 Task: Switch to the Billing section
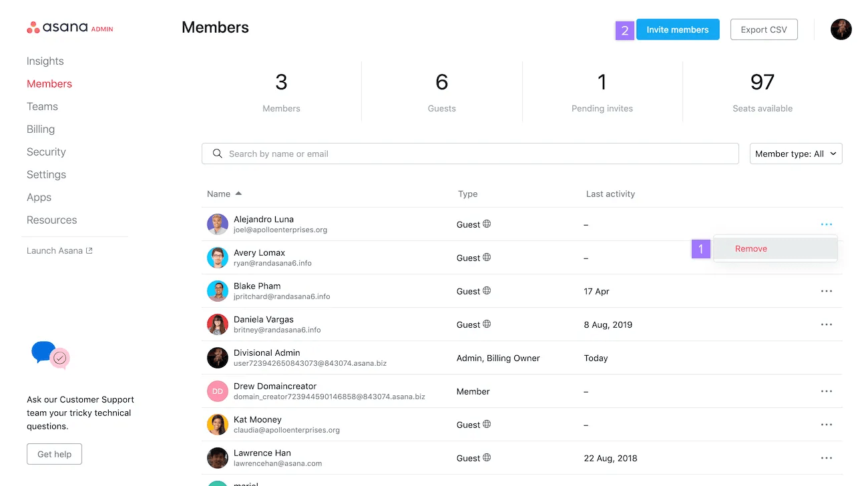[41, 129]
